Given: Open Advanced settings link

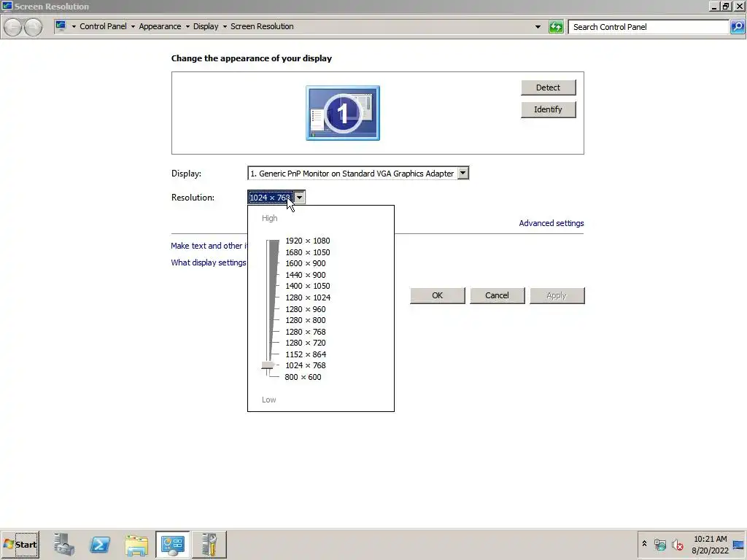Looking at the screenshot, I should click(x=551, y=223).
